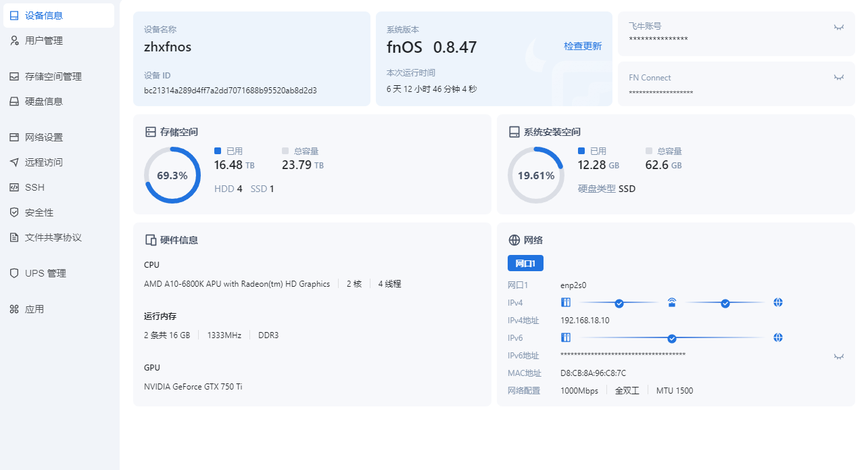
Task: Reveal the hidden IPv6地址 value
Action: pos(839,356)
